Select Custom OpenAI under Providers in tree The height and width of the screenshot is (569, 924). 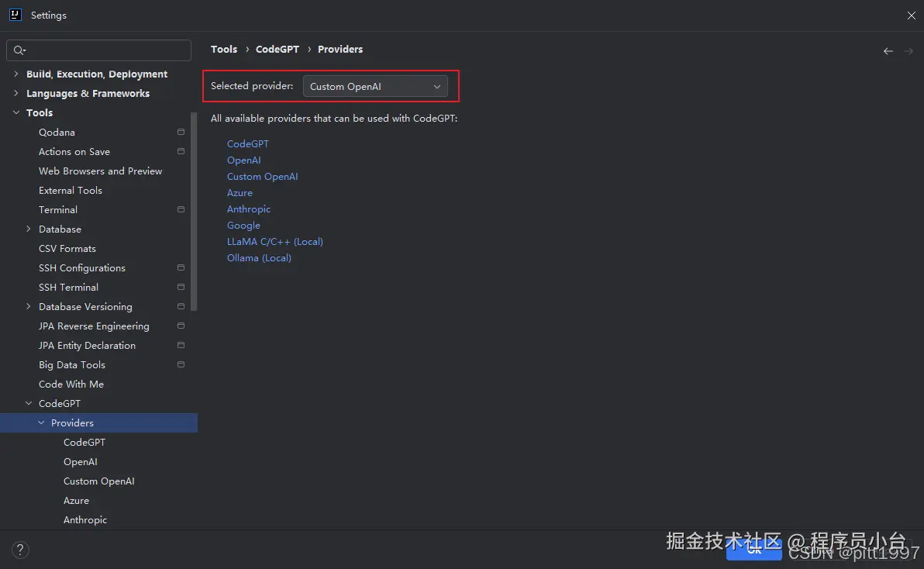[99, 481]
